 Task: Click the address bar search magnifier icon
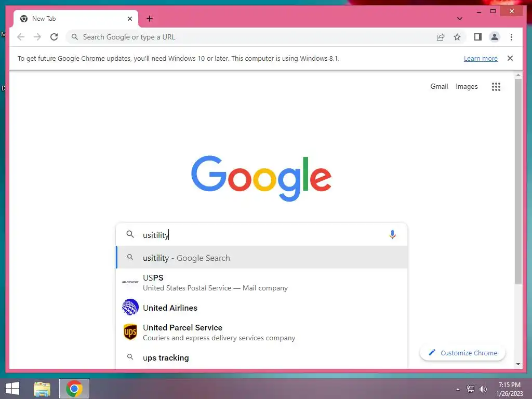(x=75, y=37)
